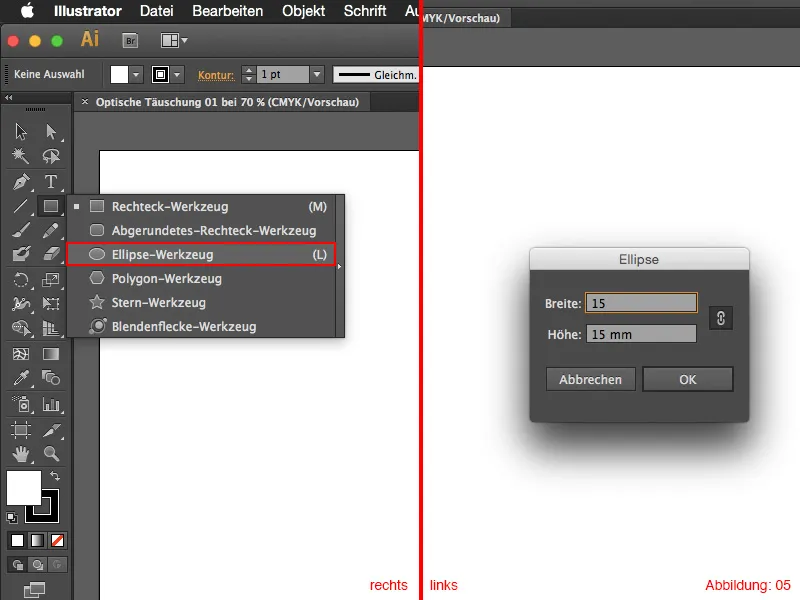Select the Selection (black arrow) tool
Screen dimensions: 800x600
click(x=21, y=132)
